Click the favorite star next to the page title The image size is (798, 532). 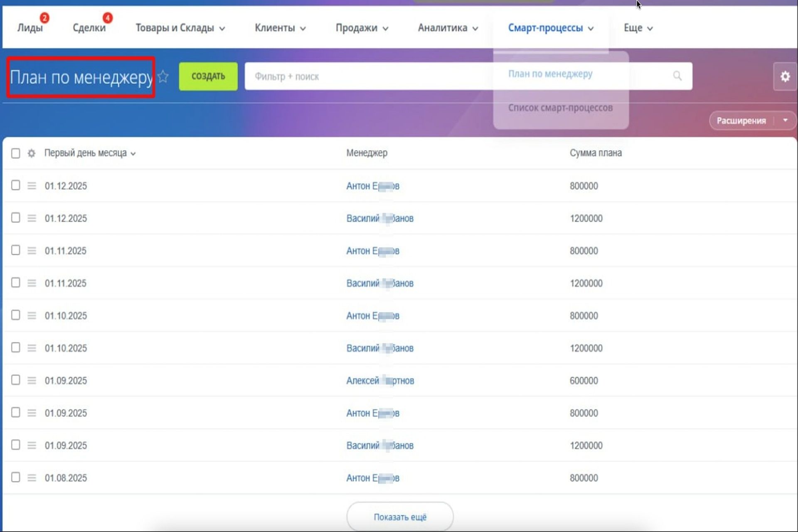[x=163, y=76]
